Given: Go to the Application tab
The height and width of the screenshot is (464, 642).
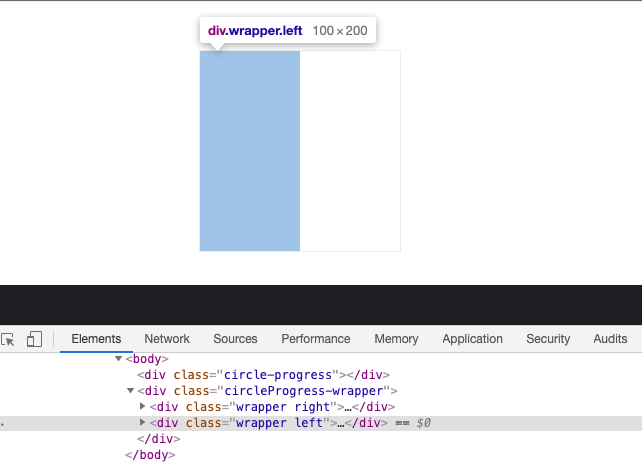Looking at the screenshot, I should (472, 339).
